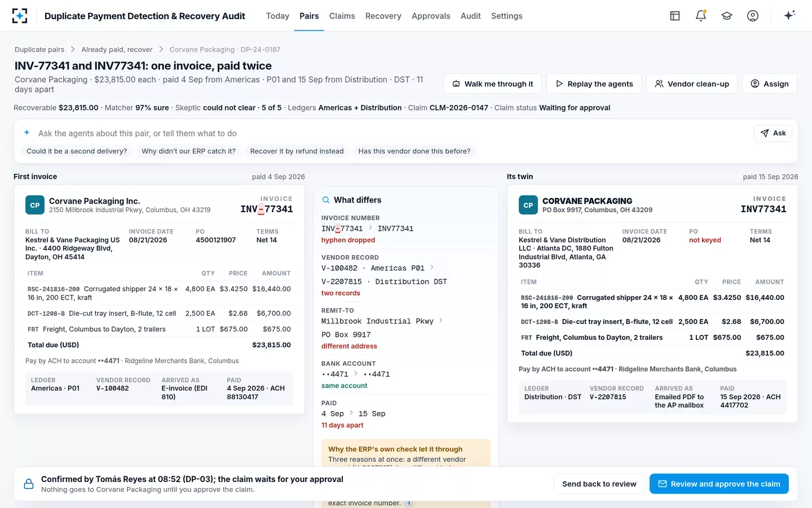This screenshot has width=812, height=508.
Task: Click the 'different address' note
Action: point(349,346)
